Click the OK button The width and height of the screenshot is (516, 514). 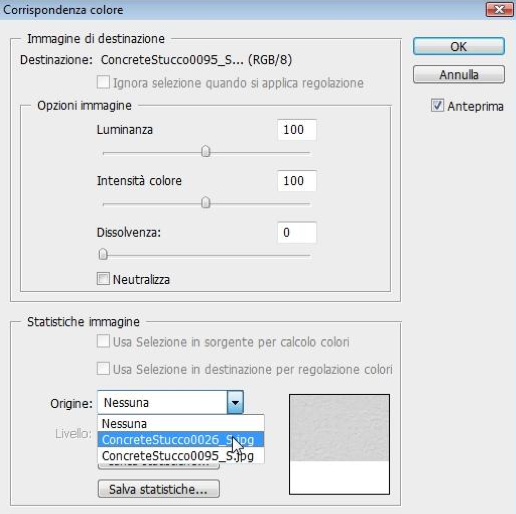459,46
